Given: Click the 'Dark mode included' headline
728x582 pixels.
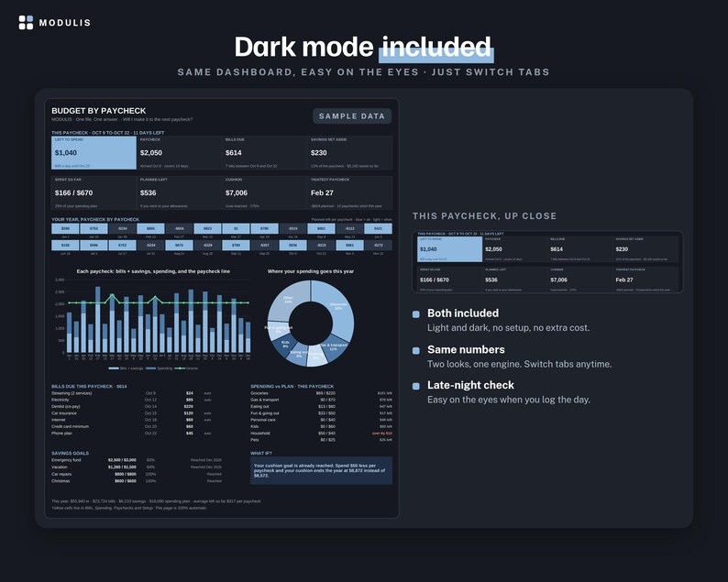Looking at the screenshot, I should coord(363,47).
